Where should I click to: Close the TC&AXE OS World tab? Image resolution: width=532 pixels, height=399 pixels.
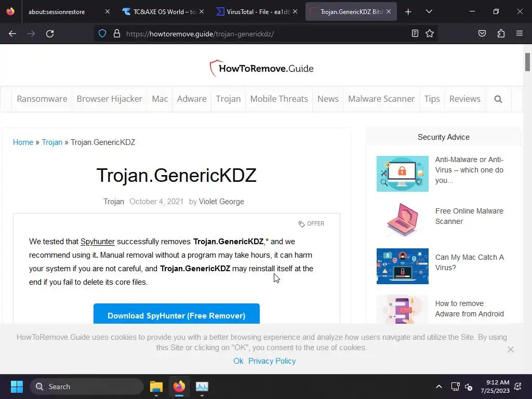coord(202,11)
